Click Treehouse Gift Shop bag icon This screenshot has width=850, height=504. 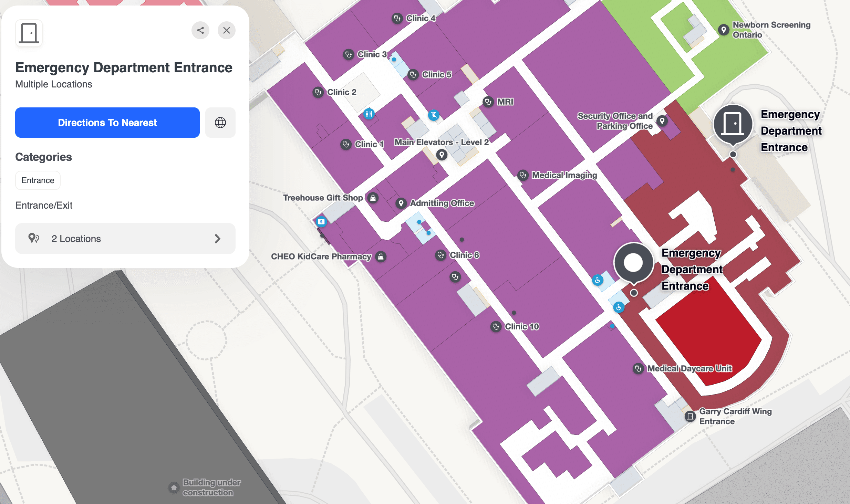click(373, 198)
